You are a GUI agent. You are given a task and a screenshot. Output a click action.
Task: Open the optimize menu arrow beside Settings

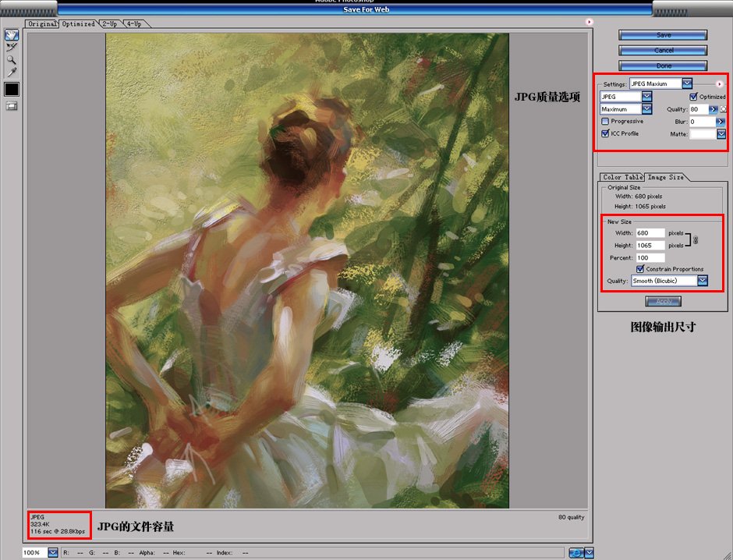(x=719, y=84)
